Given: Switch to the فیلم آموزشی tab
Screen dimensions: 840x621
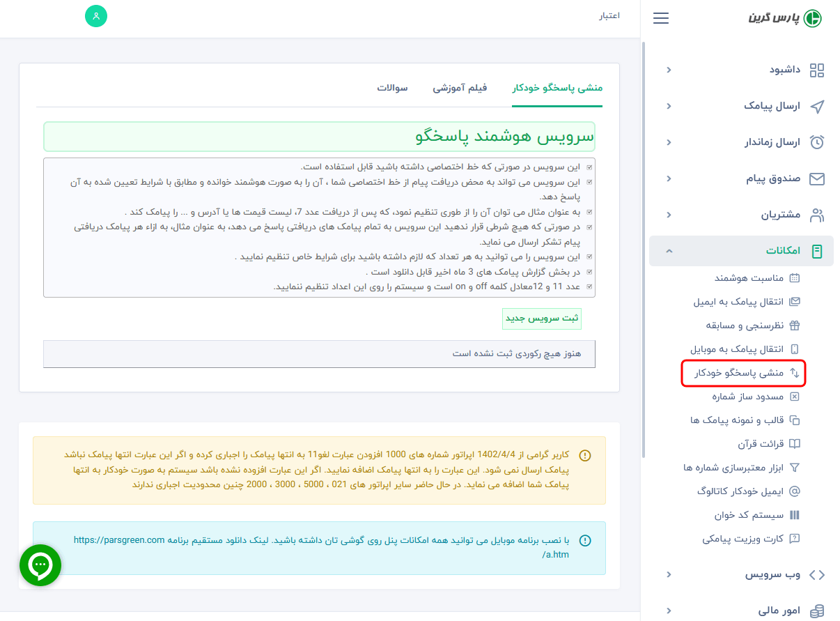Looking at the screenshot, I should click(459, 89).
